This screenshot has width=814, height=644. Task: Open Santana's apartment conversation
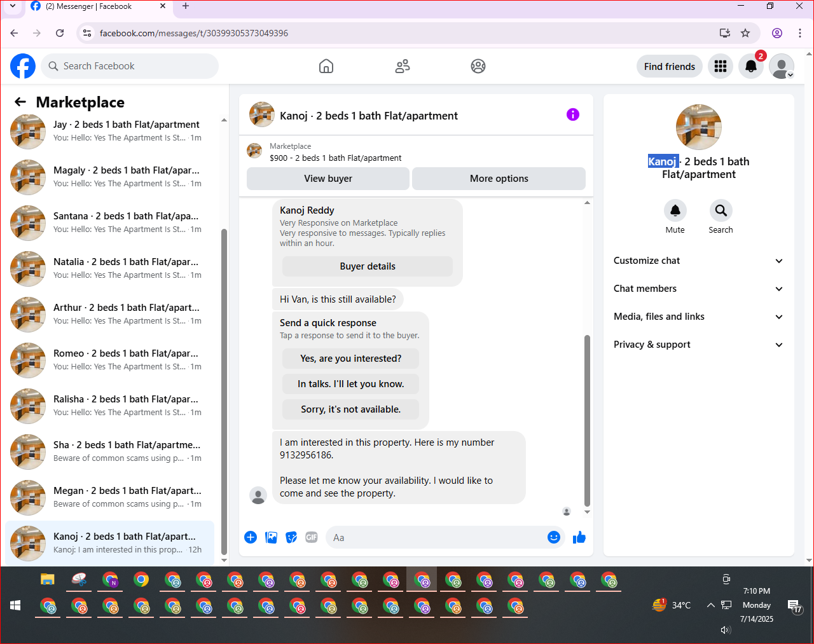point(109,223)
